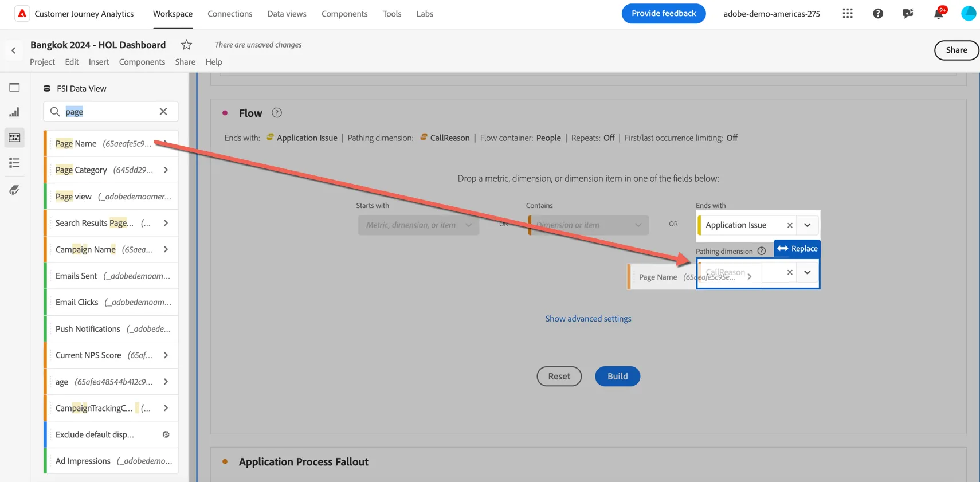Screen dimensions: 980x482
Task: Click the Bangkok 2024 - HOL Dashboard title
Action: 98,45
